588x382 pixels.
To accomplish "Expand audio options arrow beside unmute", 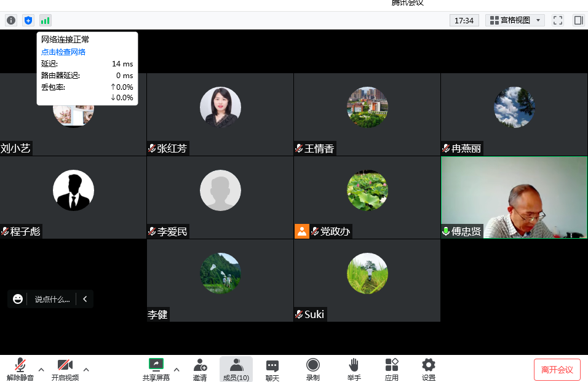I will coord(41,370).
